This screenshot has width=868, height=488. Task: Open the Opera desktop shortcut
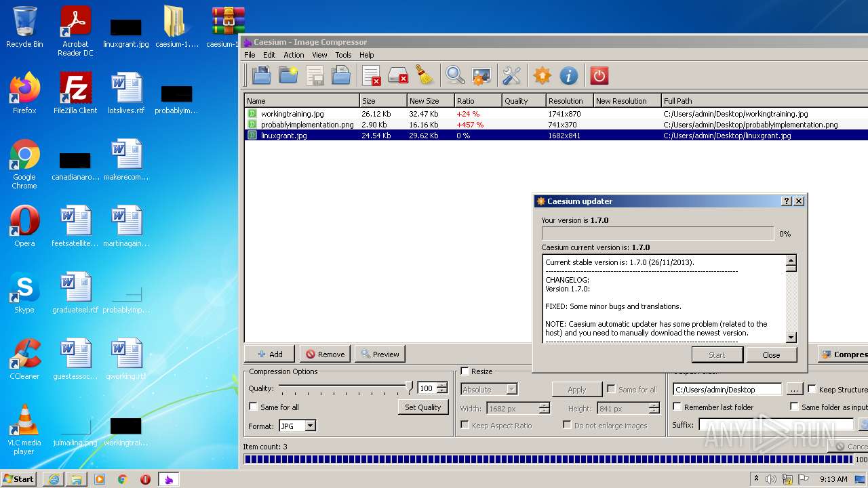point(24,226)
